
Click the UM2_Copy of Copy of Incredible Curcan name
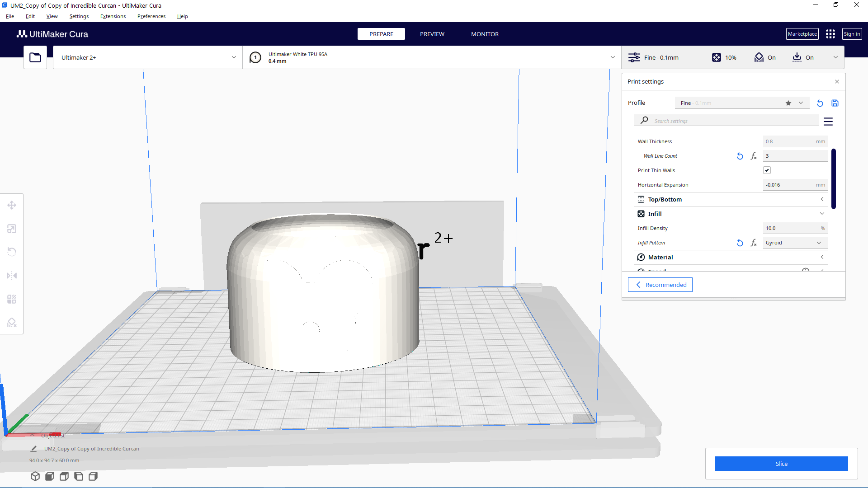[92, 449]
